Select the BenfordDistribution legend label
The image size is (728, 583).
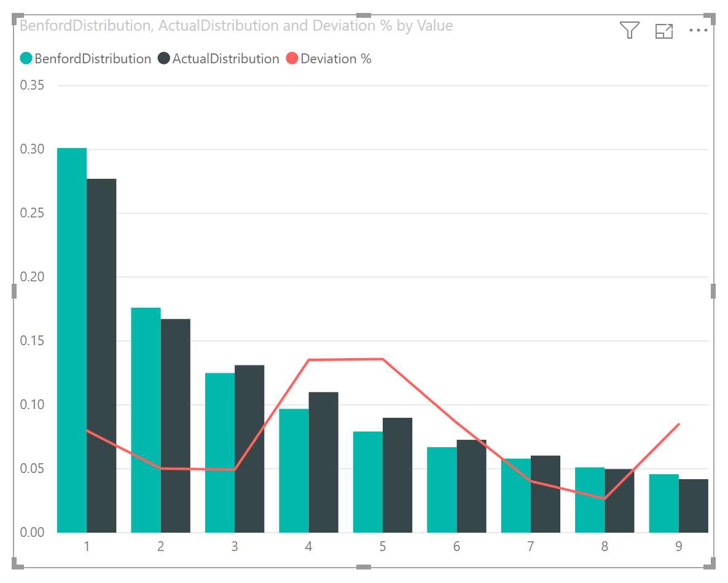coord(93,59)
